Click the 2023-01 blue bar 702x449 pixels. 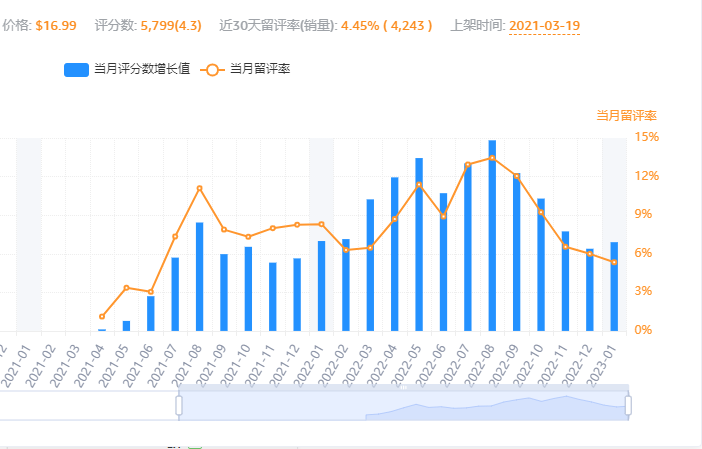click(x=614, y=287)
